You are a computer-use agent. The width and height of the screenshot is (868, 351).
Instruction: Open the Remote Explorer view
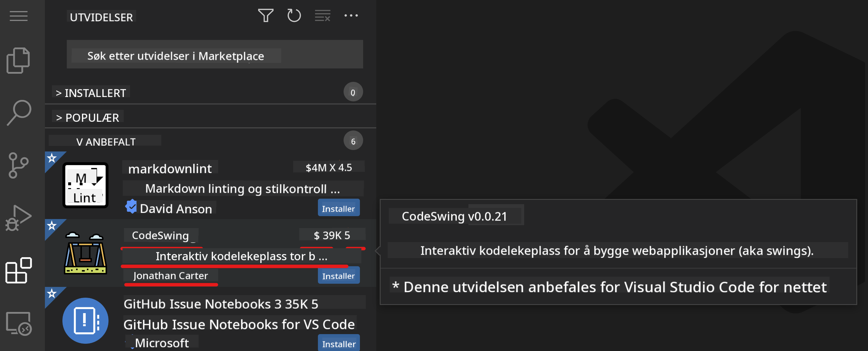(x=19, y=323)
